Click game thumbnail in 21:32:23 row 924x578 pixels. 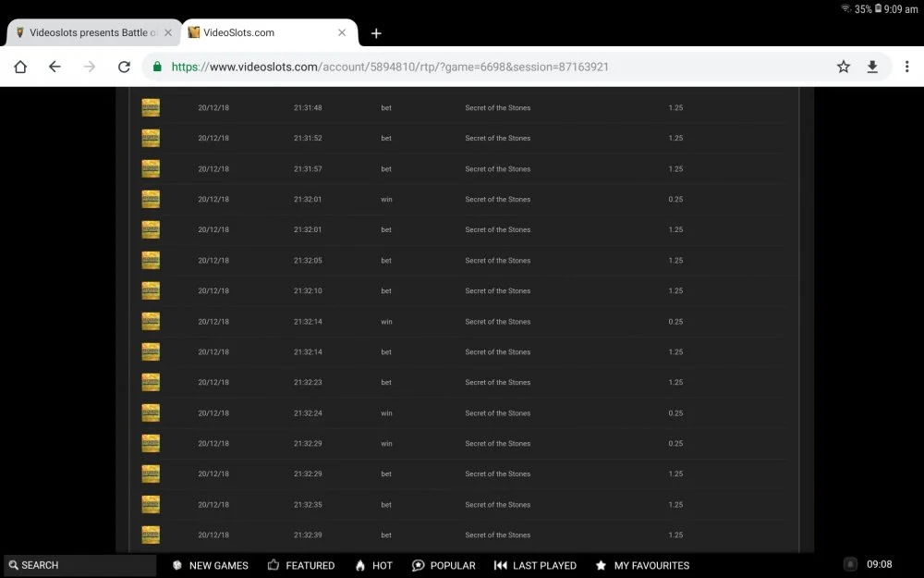pos(151,382)
